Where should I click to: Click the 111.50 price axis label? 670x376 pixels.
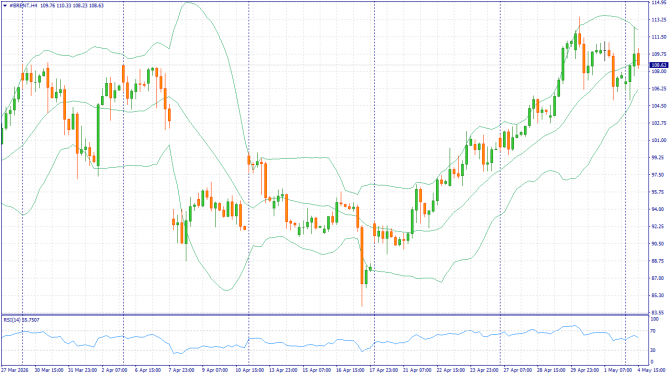point(659,37)
